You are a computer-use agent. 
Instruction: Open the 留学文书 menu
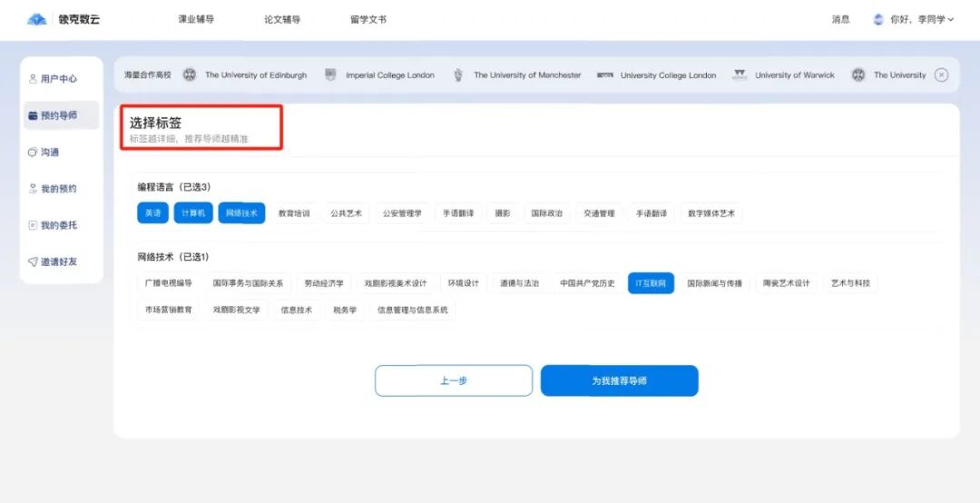pyautogui.click(x=368, y=19)
